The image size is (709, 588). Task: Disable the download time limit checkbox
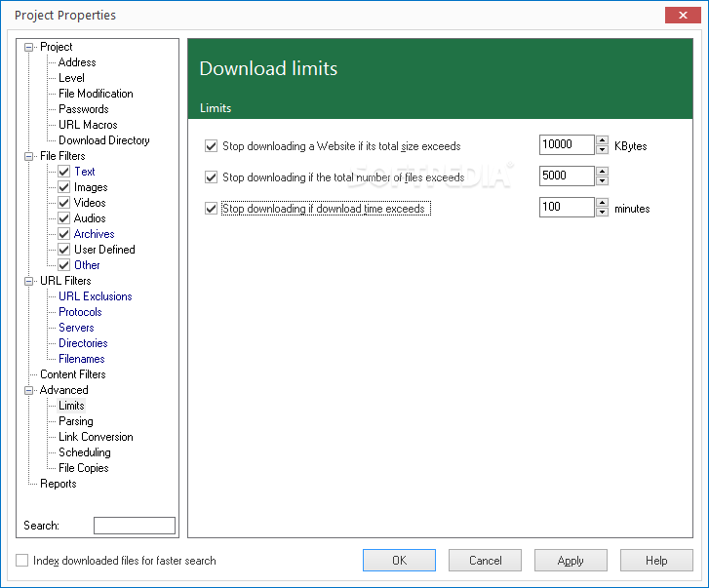(x=212, y=209)
